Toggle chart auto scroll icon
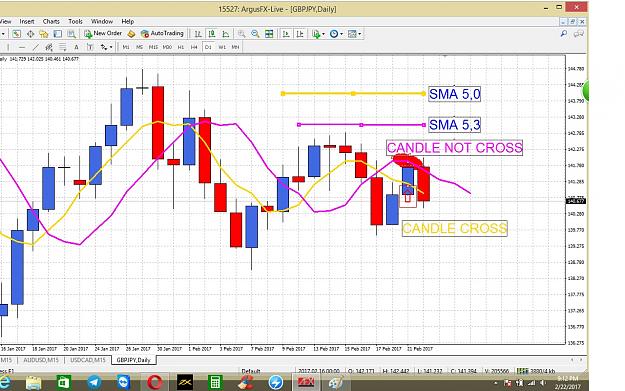 (x=286, y=34)
